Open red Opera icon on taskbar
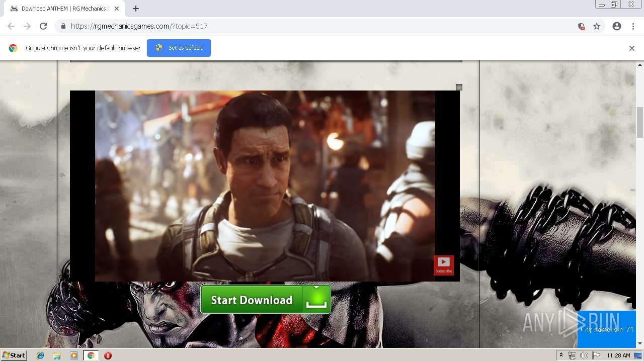 coord(108,355)
